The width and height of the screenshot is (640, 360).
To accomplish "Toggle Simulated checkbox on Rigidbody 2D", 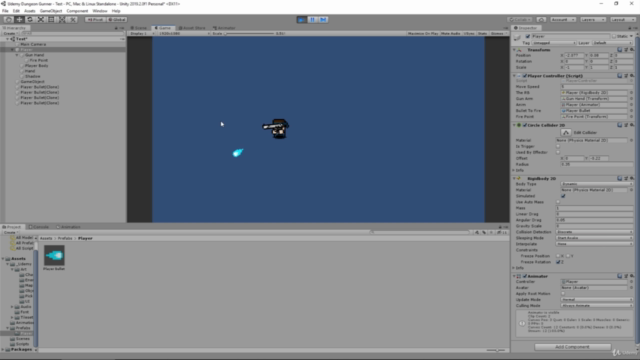I will [x=563, y=196].
